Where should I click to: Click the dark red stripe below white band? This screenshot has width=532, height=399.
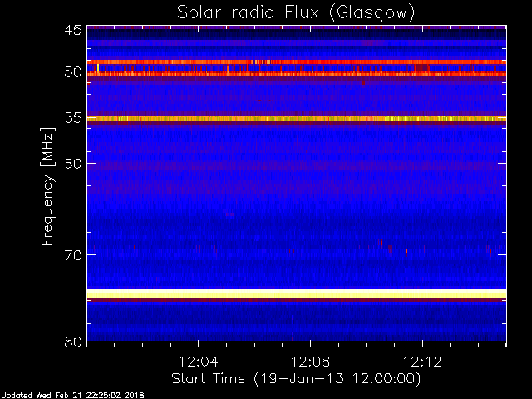[x=297, y=300]
